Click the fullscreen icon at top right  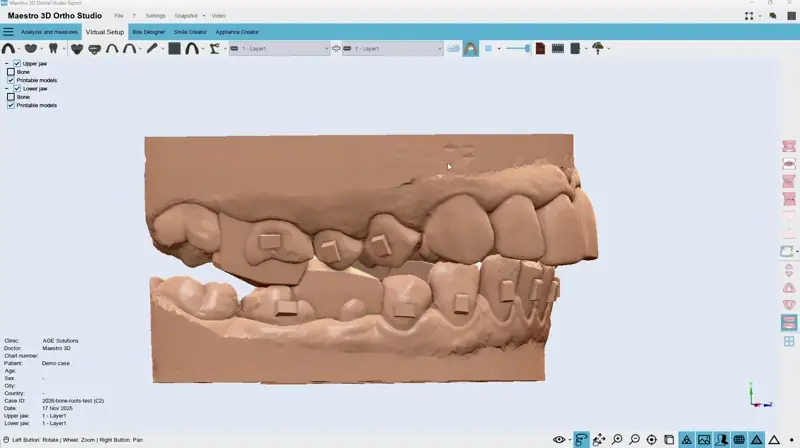click(x=748, y=16)
